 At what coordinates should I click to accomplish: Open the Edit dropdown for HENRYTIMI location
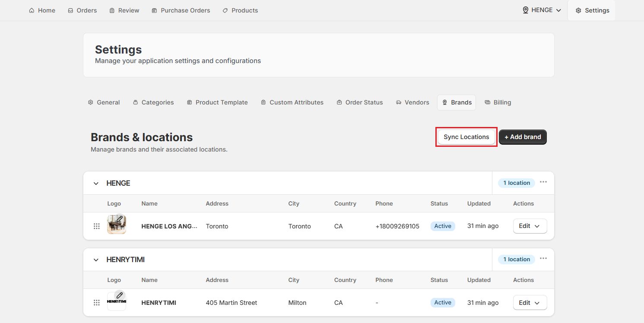point(530,303)
